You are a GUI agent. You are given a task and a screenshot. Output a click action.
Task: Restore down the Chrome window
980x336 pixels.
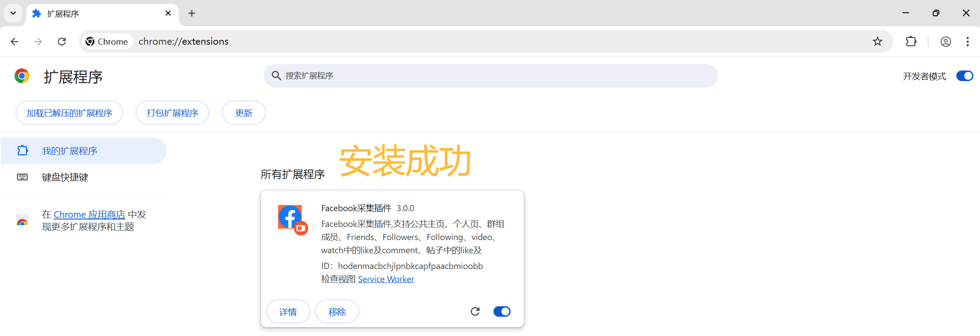click(x=936, y=13)
